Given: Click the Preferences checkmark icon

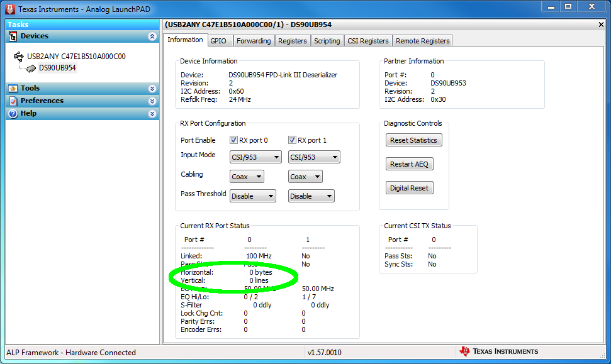Looking at the screenshot, I should click(13, 101).
